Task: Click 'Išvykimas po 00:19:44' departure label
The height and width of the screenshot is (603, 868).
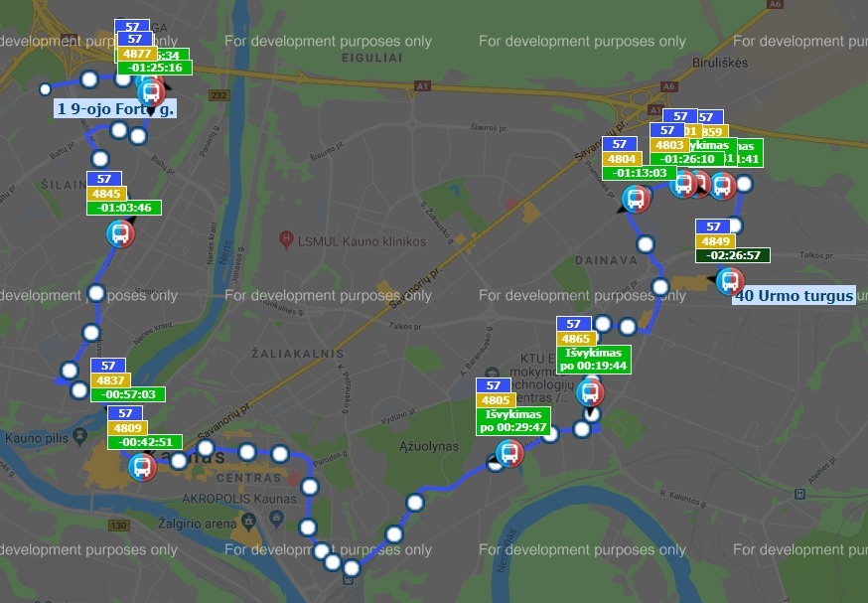Action: (595, 360)
